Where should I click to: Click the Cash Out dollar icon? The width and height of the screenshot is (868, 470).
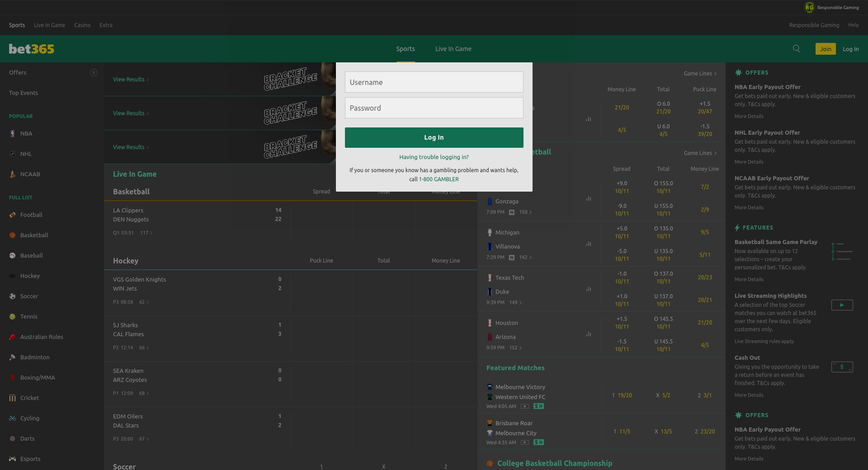pos(842,367)
